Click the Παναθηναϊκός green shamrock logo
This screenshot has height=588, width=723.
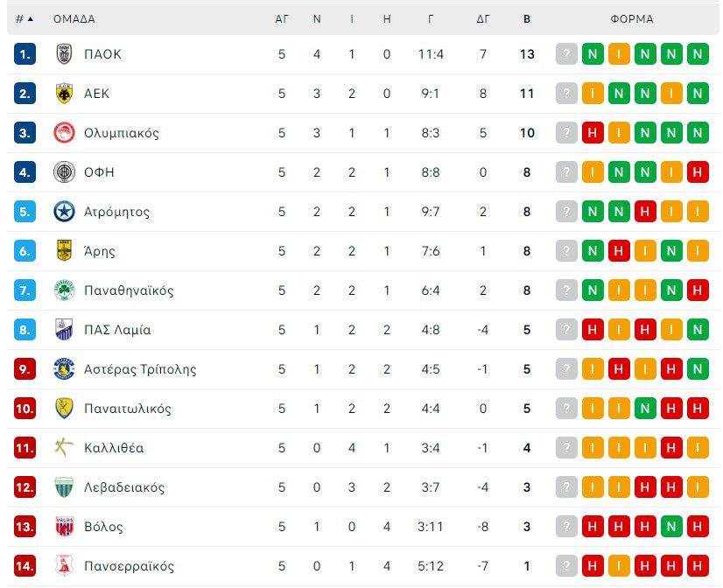pos(64,290)
